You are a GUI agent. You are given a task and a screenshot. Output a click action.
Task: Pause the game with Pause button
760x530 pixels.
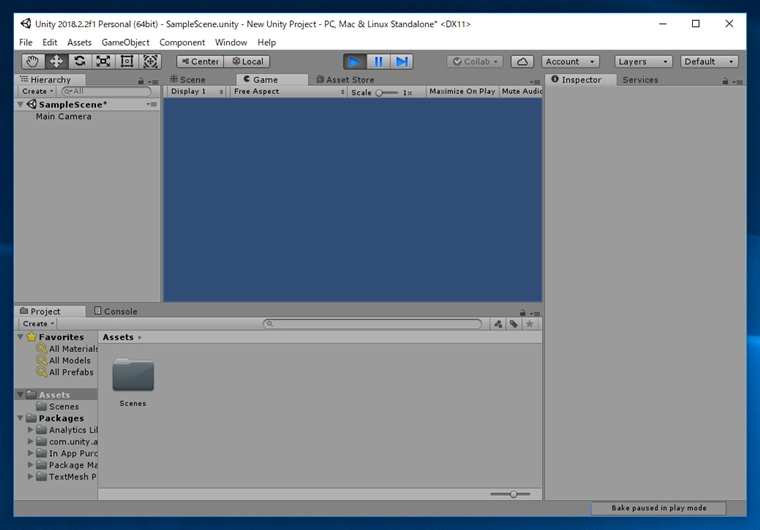pyautogui.click(x=379, y=62)
